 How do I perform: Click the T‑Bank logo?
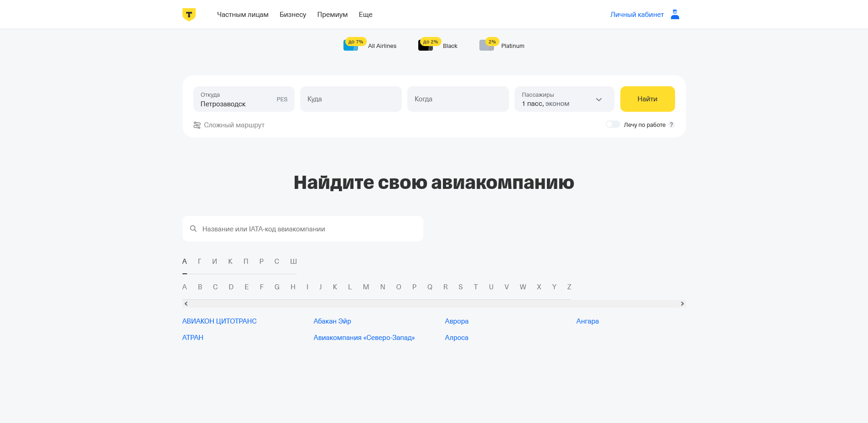188,14
